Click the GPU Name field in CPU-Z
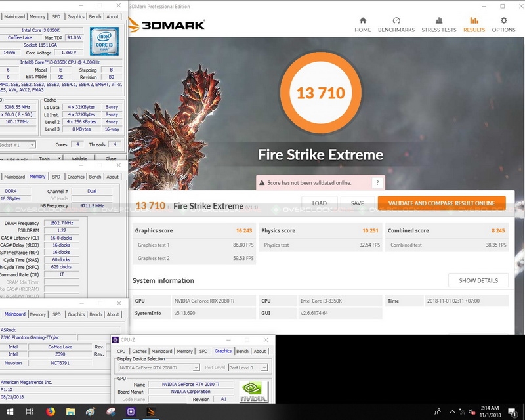 (190, 384)
